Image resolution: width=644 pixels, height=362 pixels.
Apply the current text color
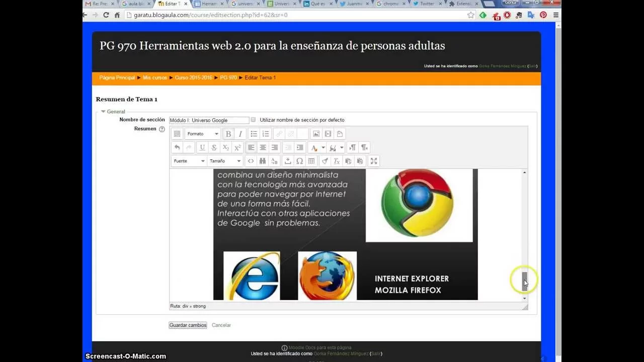314,147
